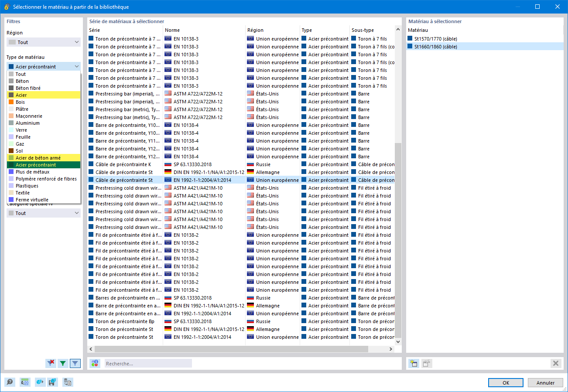Click the vertical scrollbar down arrow
Image resolution: width=568 pixels, height=392 pixels.
[x=398, y=342]
